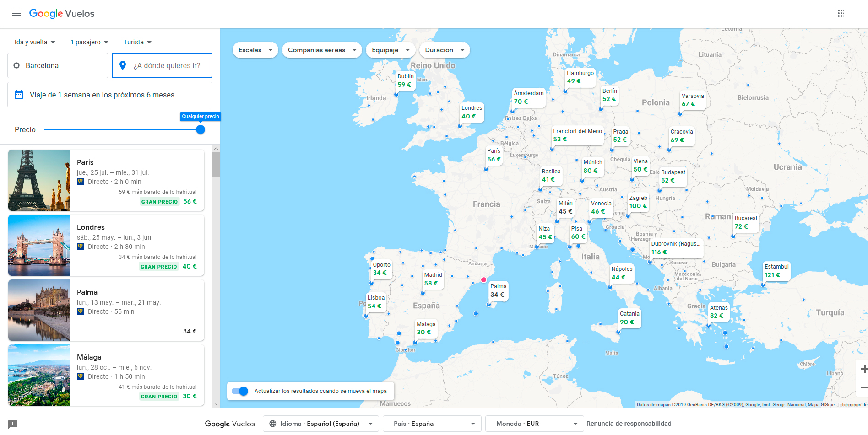Click the Atenas 82 € map marker
868x435 pixels.
coord(719,312)
